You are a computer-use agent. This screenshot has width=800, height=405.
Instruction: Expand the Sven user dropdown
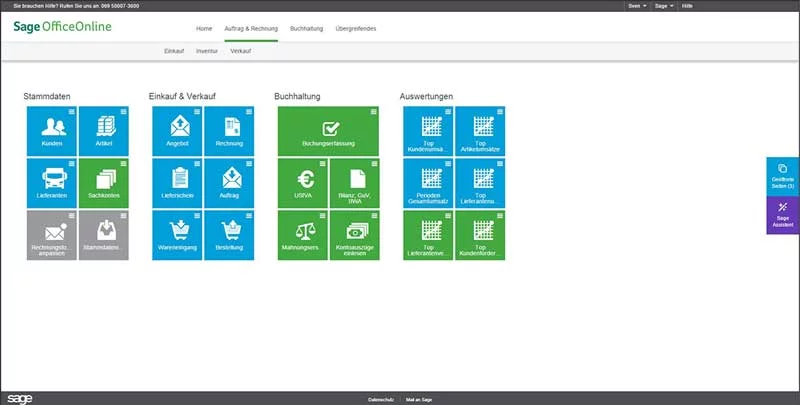pos(636,5)
